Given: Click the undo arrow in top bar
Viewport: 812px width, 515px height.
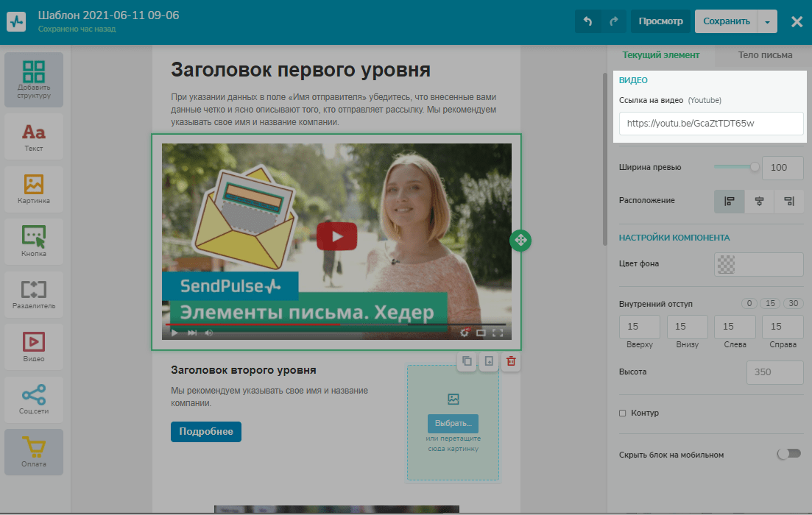Looking at the screenshot, I should (x=587, y=21).
